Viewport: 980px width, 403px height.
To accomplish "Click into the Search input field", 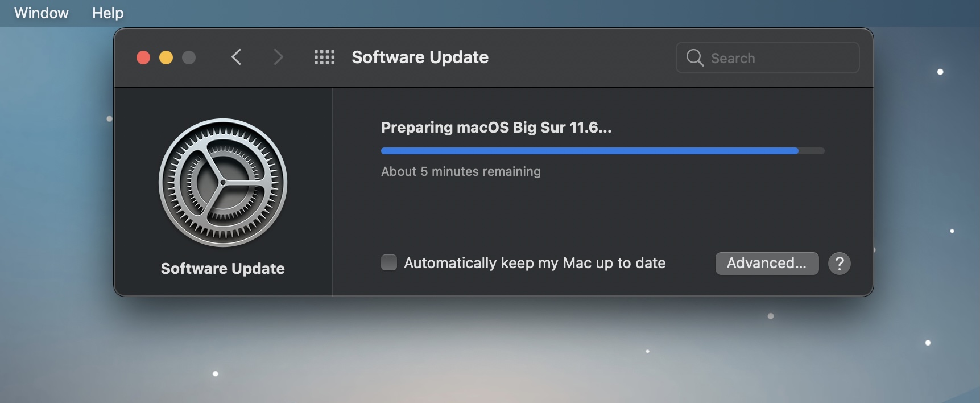I will [779, 58].
